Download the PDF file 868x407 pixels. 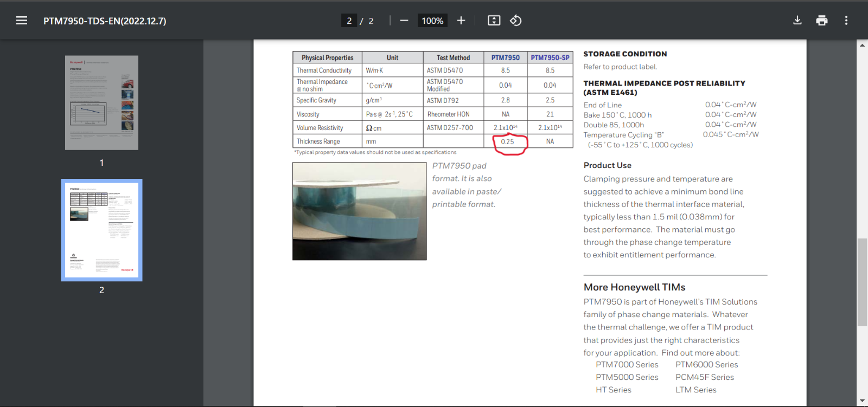(797, 21)
